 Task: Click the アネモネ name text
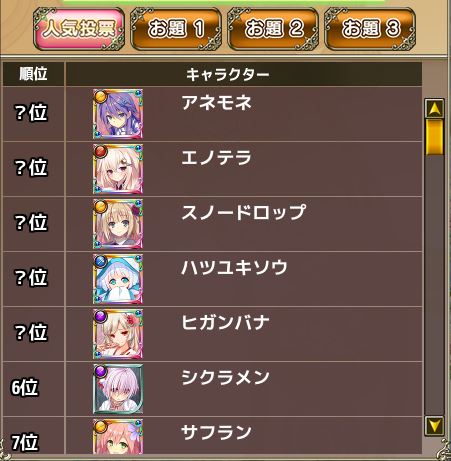click(x=216, y=102)
